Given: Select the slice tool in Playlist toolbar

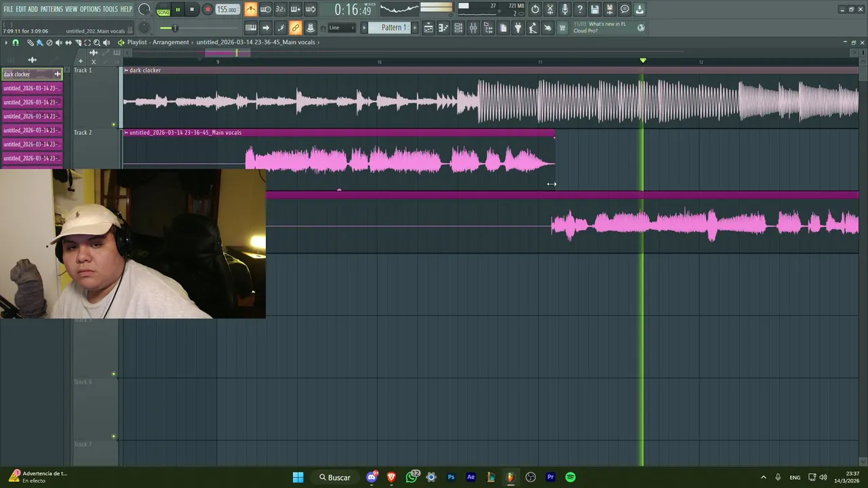Looking at the screenshot, I should tap(77, 43).
